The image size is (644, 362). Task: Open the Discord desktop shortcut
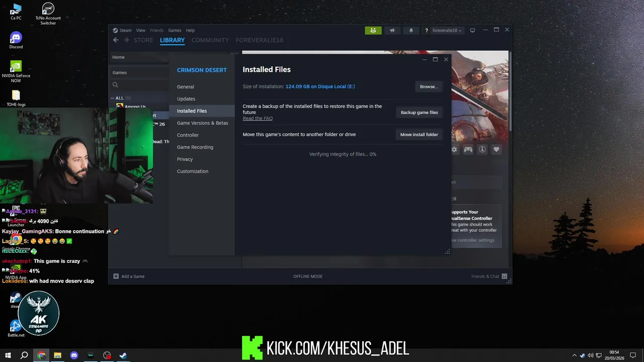pyautogui.click(x=16, y=40)
